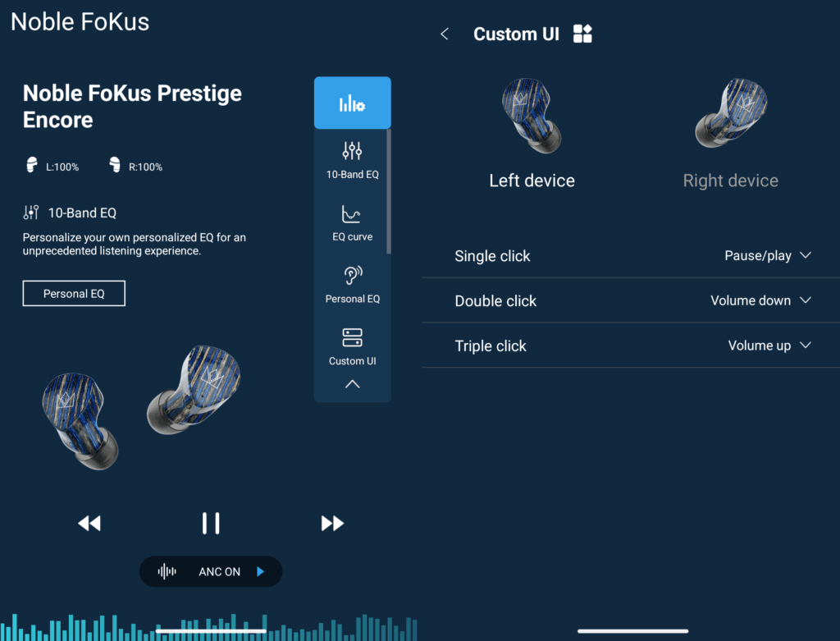Screen dimensions: 840x641
Task: Open Custom UI in the side menu
Action: [x=352, y=346]
